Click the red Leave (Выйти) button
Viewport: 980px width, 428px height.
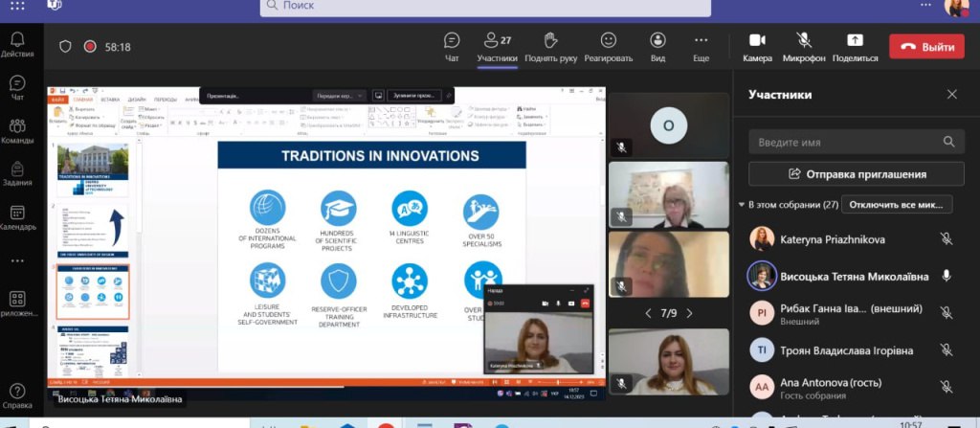pos(926,47)
